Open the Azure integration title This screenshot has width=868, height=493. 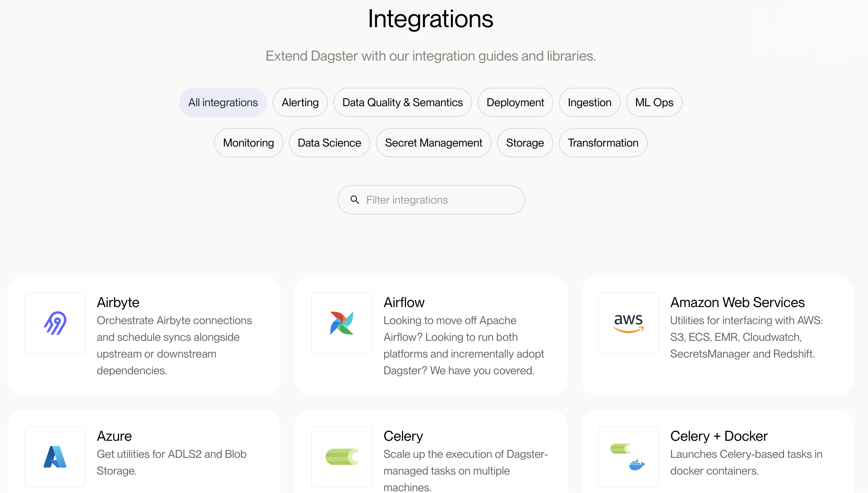114,436
